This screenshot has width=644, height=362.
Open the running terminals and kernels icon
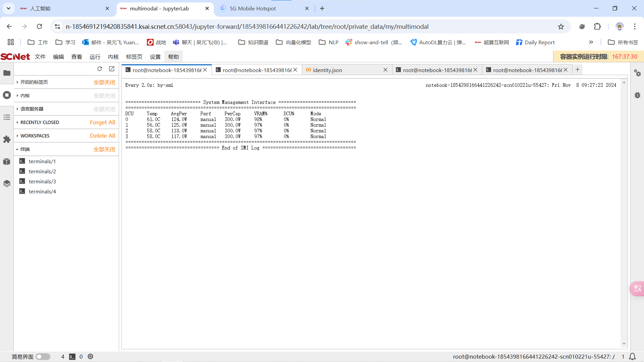(x=7, y=95)
